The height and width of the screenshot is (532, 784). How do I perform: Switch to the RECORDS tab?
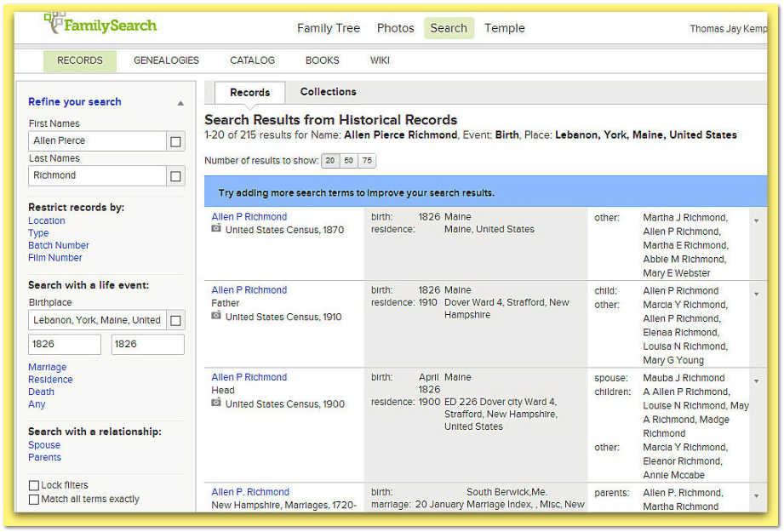coord(80,60)
